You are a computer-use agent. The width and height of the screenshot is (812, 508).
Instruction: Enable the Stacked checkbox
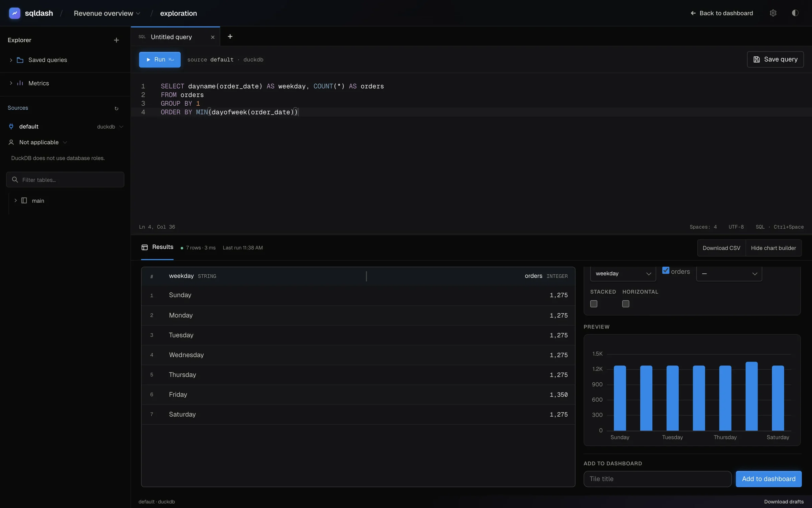coord(594,304)
